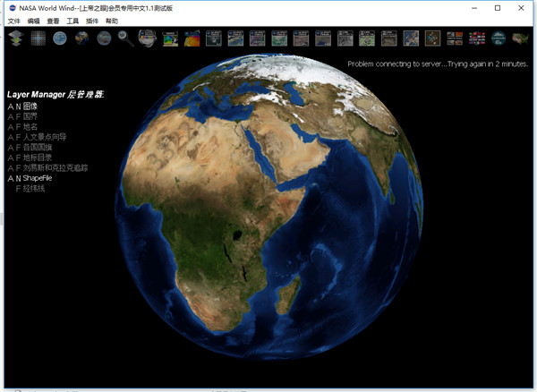This screenshot has width=537, height=392.
Task: Expand 地标目录 using its A arrow
Action: [x=11, y=158]
